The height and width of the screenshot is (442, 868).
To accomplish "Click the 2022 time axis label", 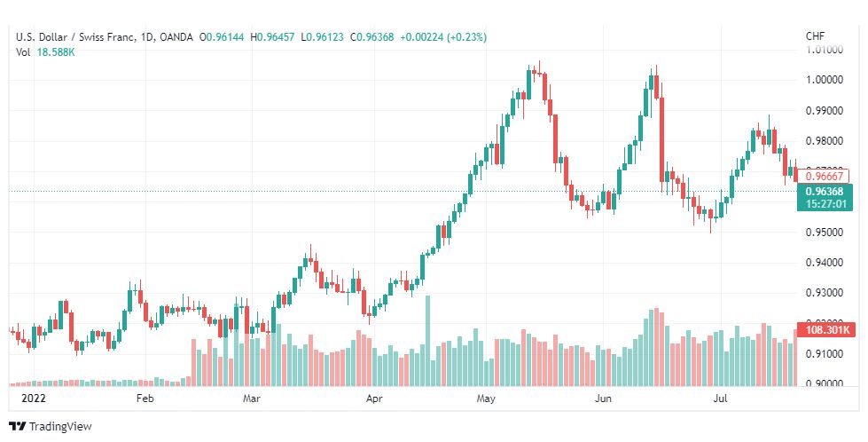I will pos(33,399).
